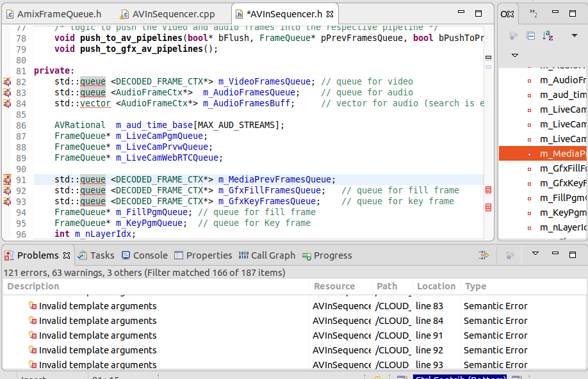Open the Properties tab
Viewport: 588px width, 379px height.
point(203,255)
